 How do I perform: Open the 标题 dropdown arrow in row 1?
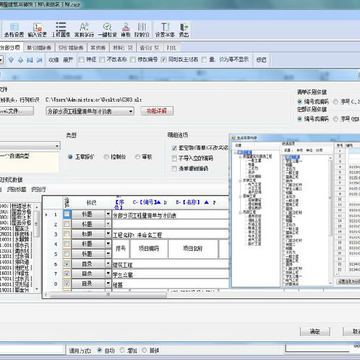pos(108,214)
